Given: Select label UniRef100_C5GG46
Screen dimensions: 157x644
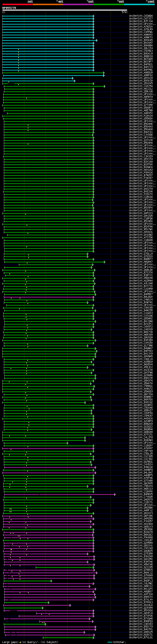Looking at the screenshot, I should 141,408.
